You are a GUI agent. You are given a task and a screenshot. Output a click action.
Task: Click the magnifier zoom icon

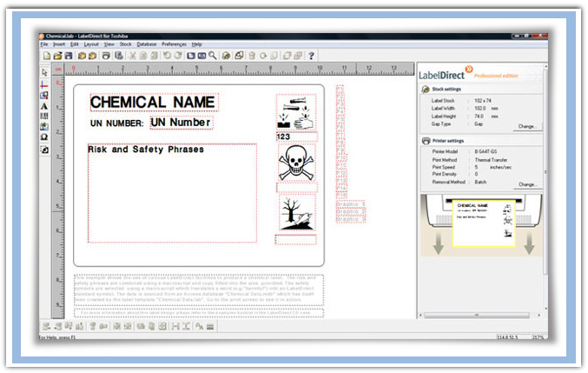tap(213, 56)
